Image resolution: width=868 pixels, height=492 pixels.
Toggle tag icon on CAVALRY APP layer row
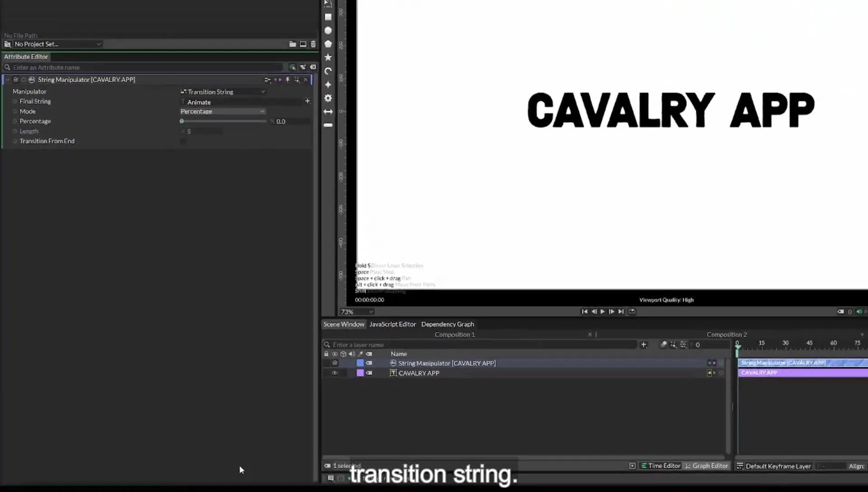click(369, 373)
